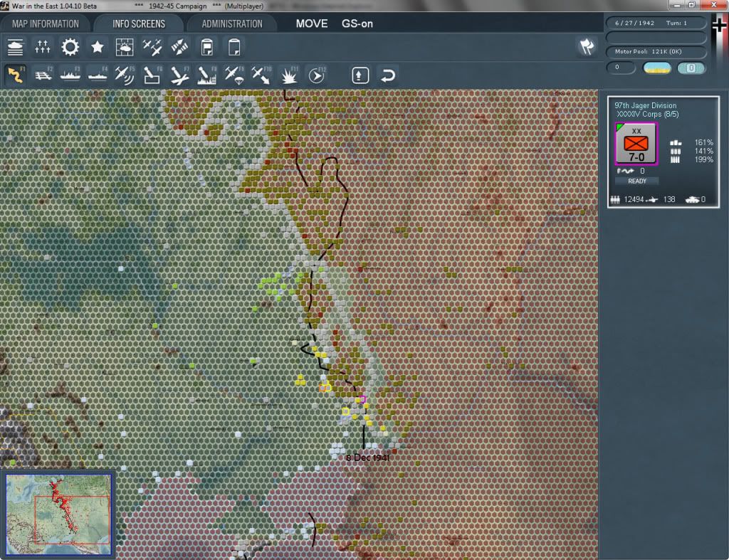Click the magenta-outlined hex on map
Image resolution: width=729 pixels, height=560 pixels.
pos(362,400)
